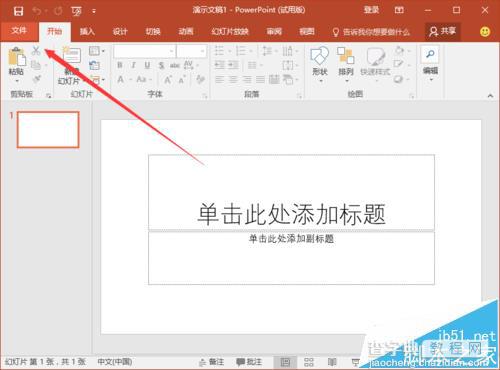Open the Change Case (Aa) dropdown
The width and height of the screenshot is (500, 370).
[143, 80]
